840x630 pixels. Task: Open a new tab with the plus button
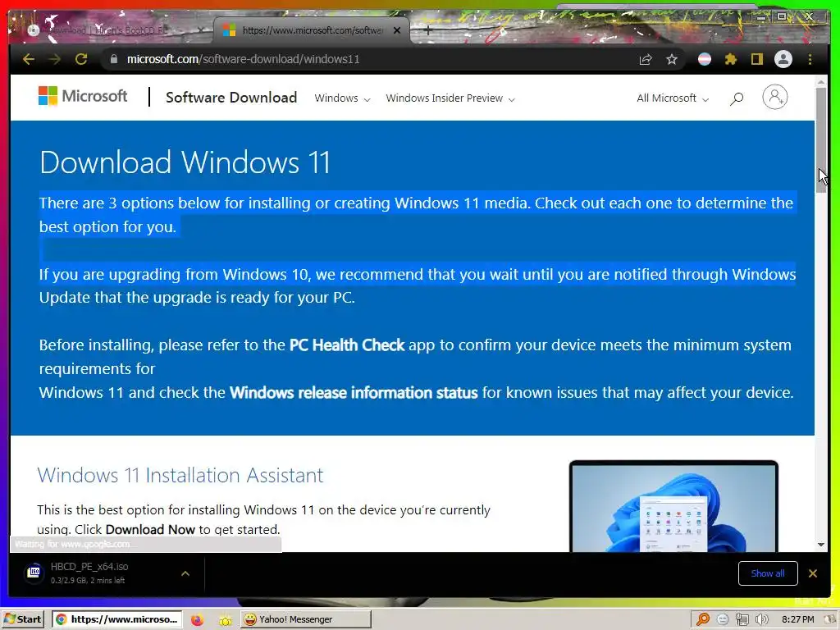click(x=427, y=30)
